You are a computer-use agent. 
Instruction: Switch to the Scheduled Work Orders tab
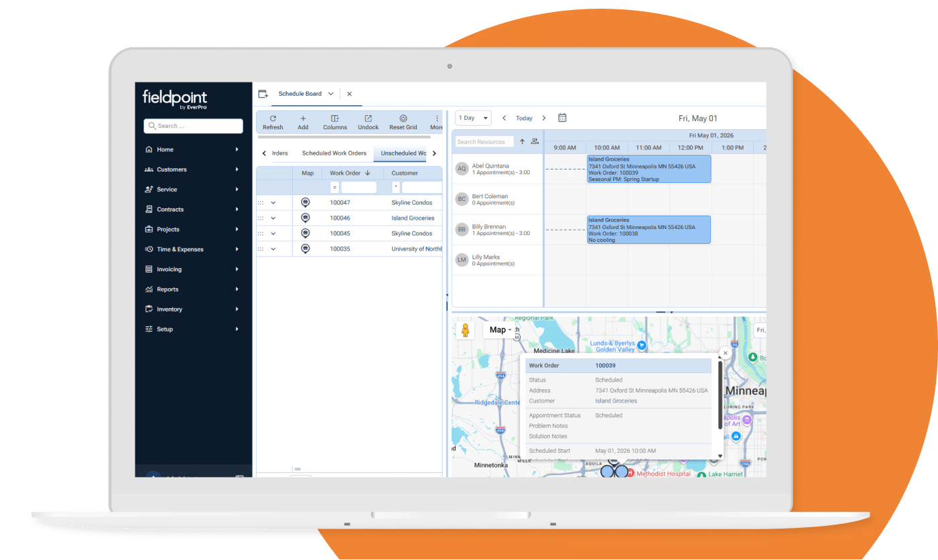tap(334, 153)
